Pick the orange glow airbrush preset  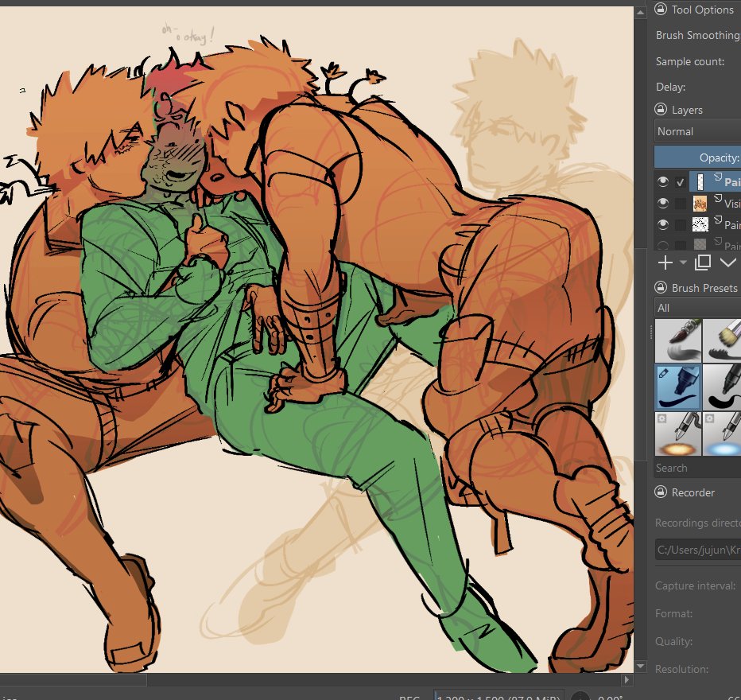pos(678,434)
